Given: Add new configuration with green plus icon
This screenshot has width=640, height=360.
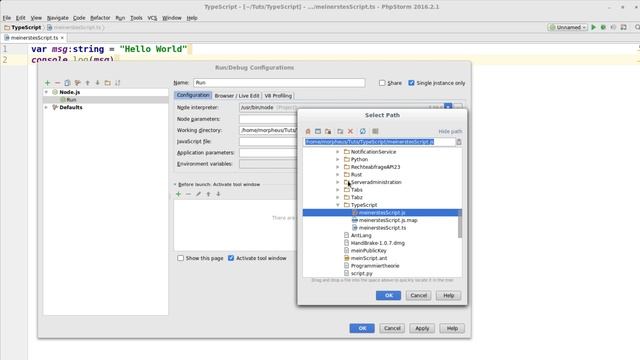Looking at the screenshot, I should [x=47, y=83].
